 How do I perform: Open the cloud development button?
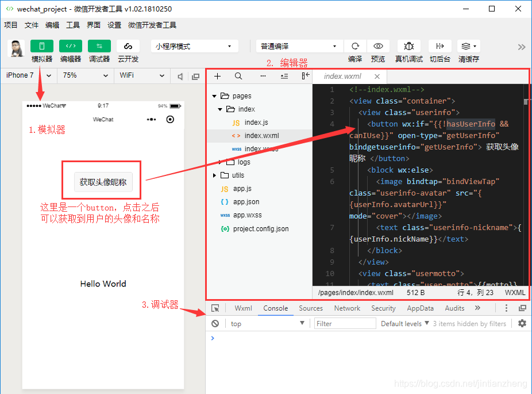(128, 46)
